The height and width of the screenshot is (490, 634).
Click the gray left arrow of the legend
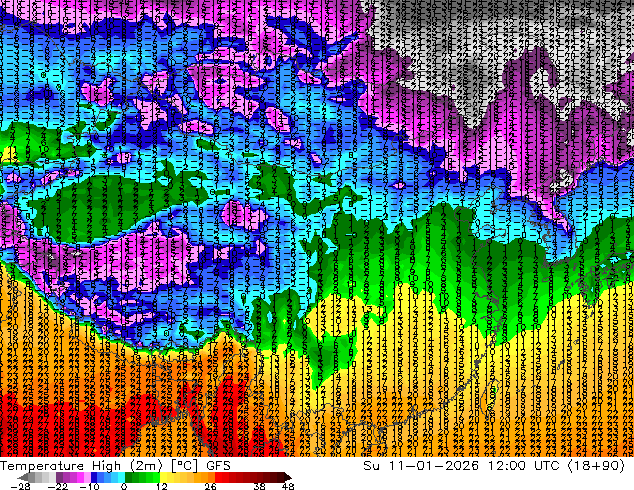(22, 477)
